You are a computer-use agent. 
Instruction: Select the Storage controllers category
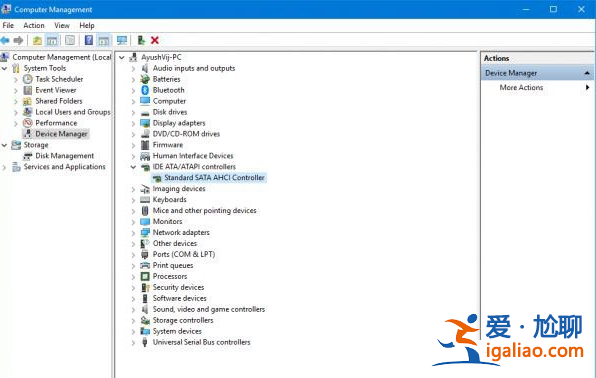[x=183, y=320]
